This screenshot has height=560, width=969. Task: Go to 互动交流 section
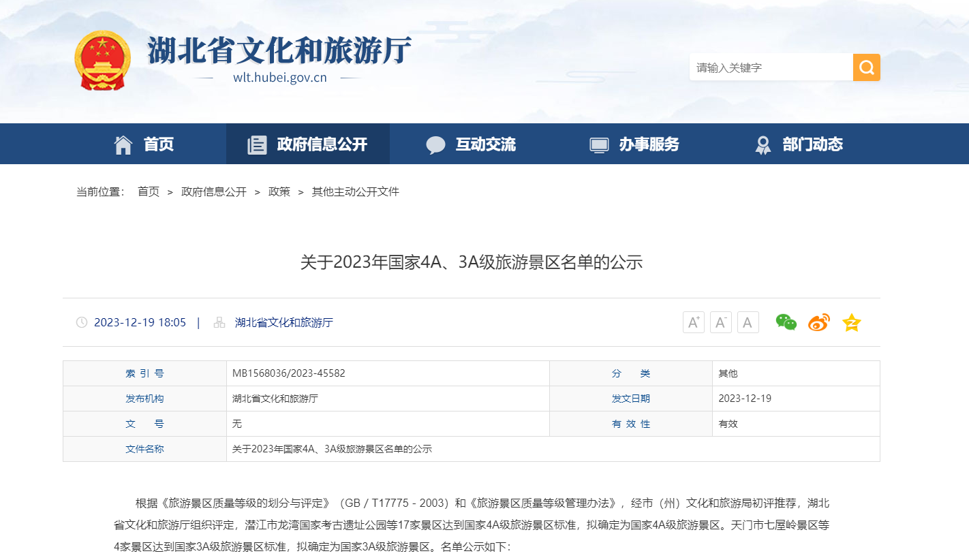pyautogui.click(x=471, y=144)
